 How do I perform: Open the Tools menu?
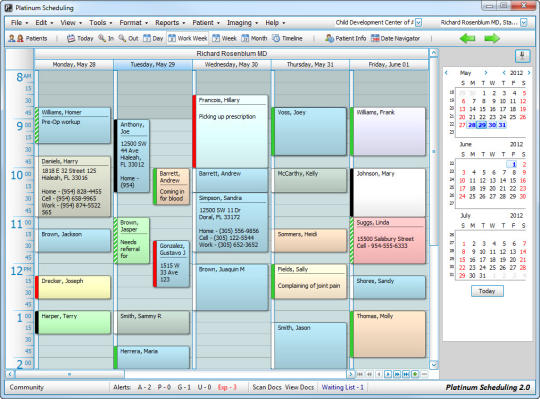pos(101,23)
